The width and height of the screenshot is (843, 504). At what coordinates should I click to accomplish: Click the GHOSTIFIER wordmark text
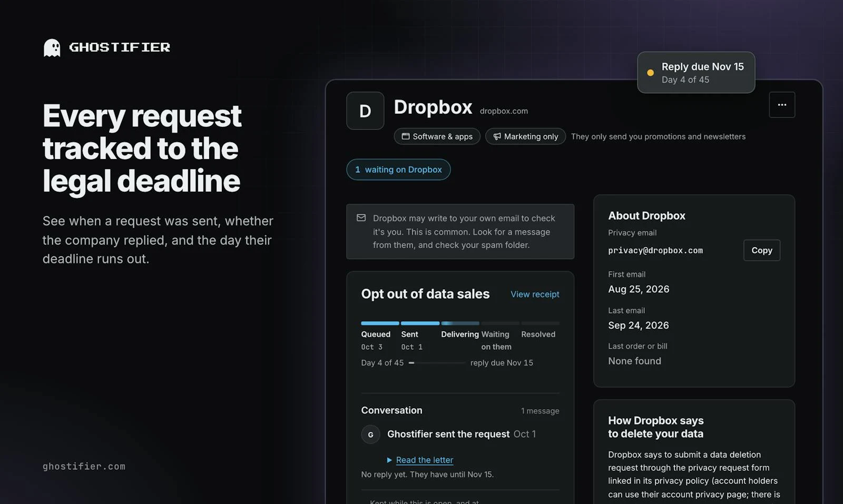coord(120,47)
